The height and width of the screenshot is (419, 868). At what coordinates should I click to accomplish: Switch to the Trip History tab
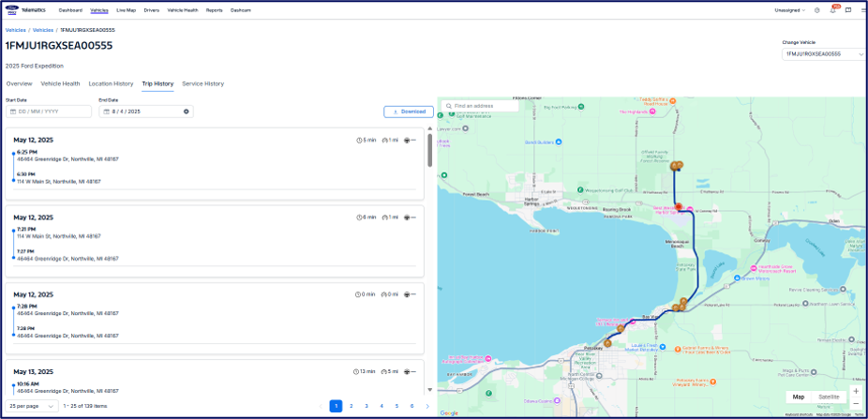[157, 83]
